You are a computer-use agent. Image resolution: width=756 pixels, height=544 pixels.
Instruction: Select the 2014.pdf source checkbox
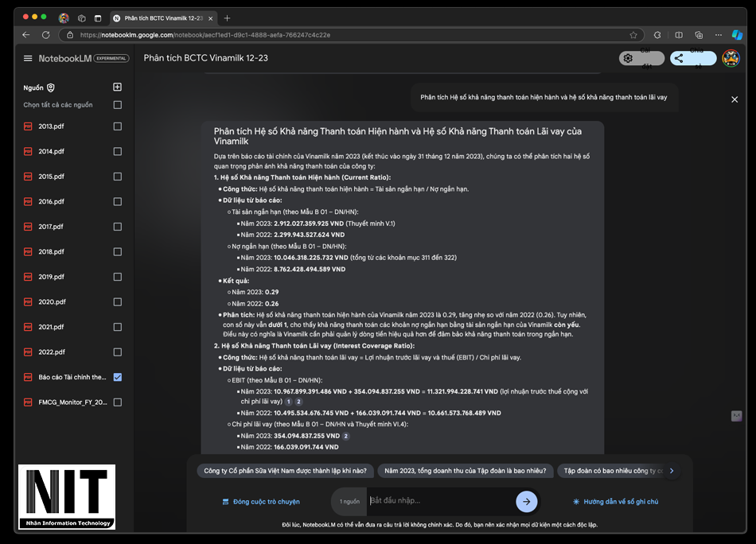pyautogui.click(x=117, y=151)
